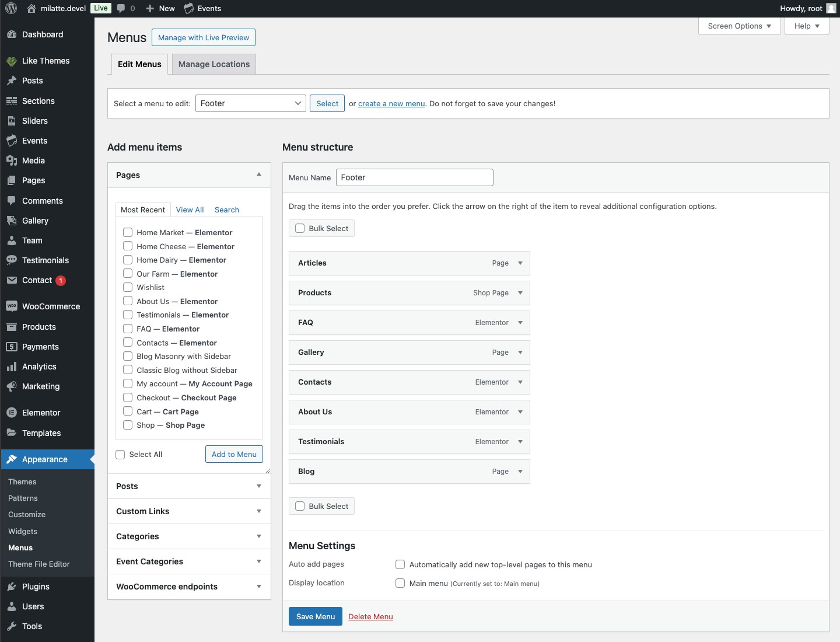Click the Add to Menu button

tap(234, 454)
